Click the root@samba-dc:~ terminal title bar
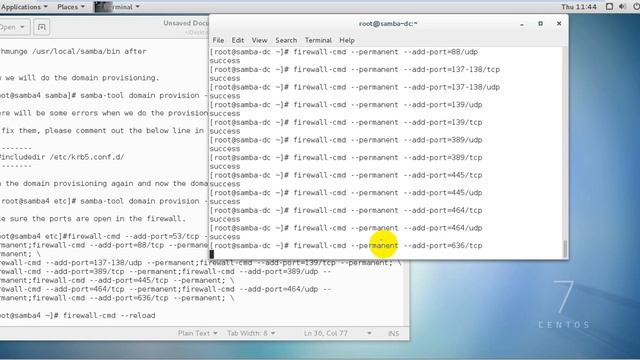The image size is (640, 360). point(388,24)
